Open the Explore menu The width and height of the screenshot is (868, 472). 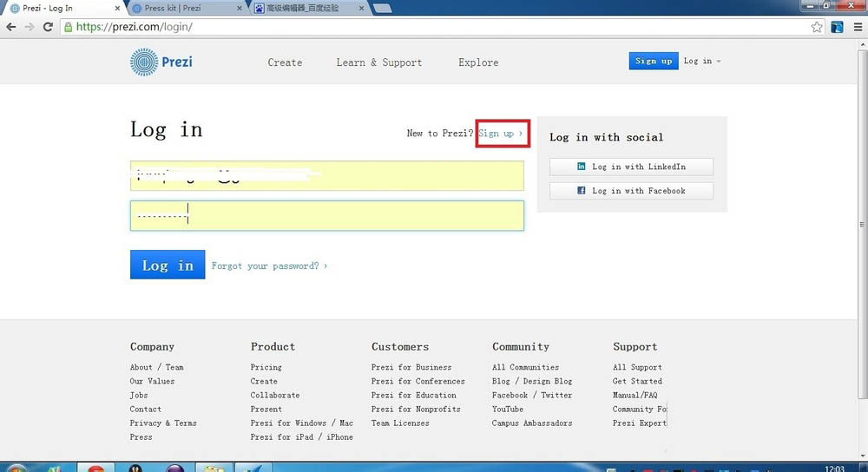tap(478, 62)
